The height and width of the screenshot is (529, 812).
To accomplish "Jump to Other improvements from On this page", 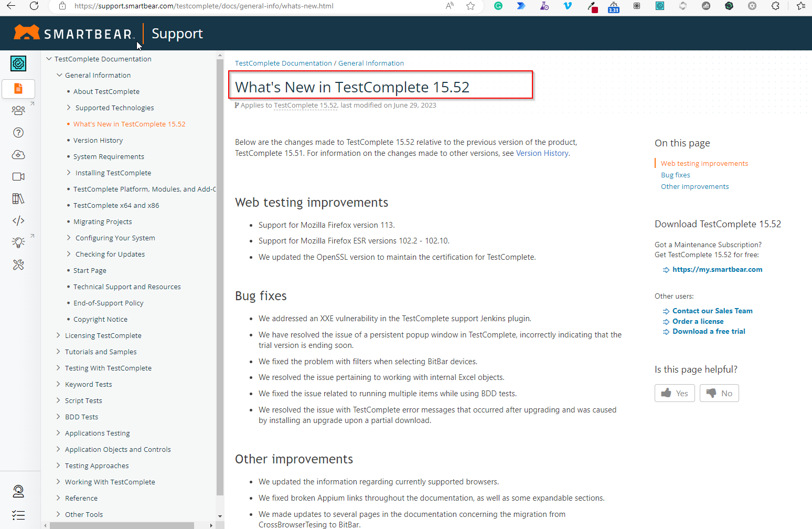I will click(695, 186).
